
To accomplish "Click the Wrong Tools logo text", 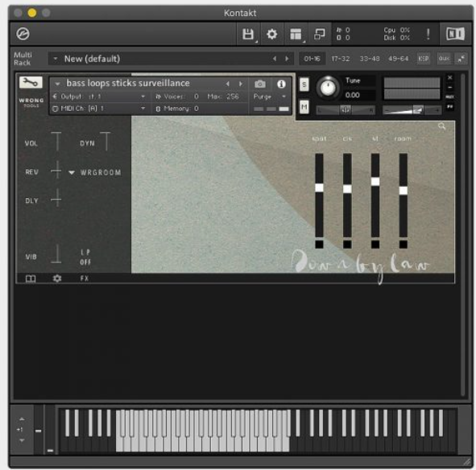I will (x=31, y=102).
